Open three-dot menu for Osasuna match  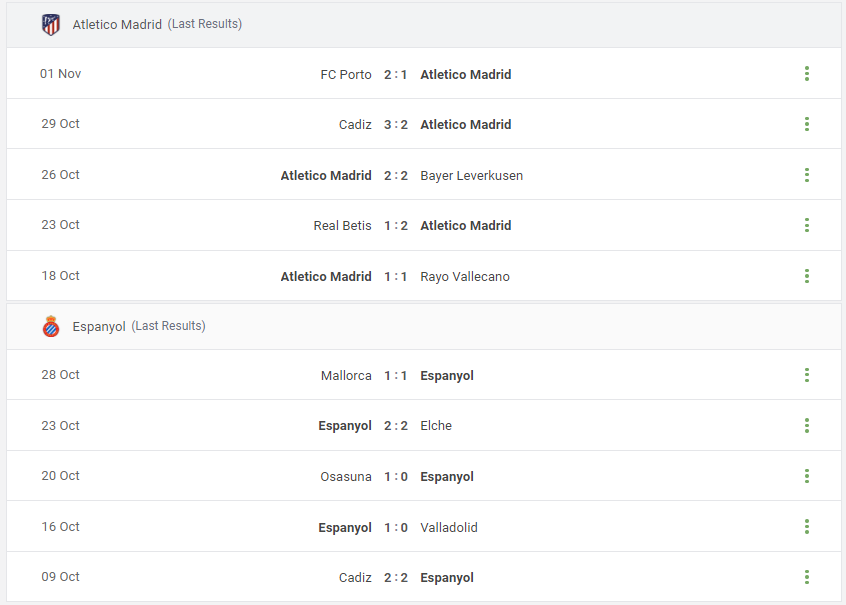(807, 476)
